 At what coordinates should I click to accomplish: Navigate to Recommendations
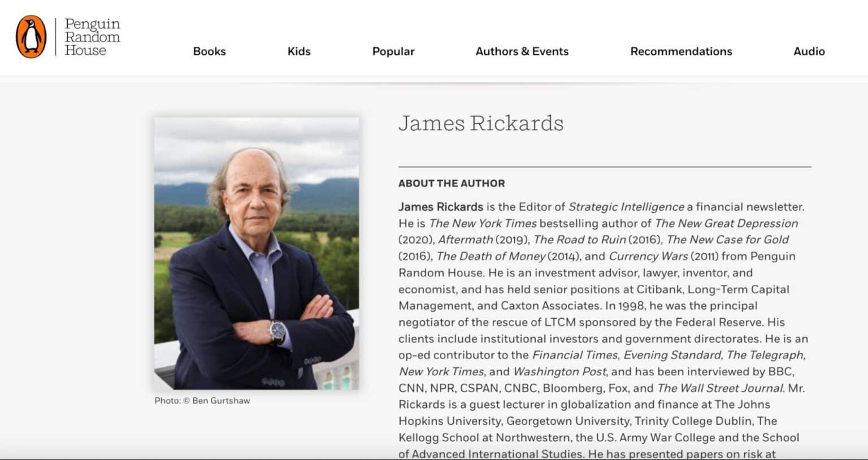tap(681, 51)
